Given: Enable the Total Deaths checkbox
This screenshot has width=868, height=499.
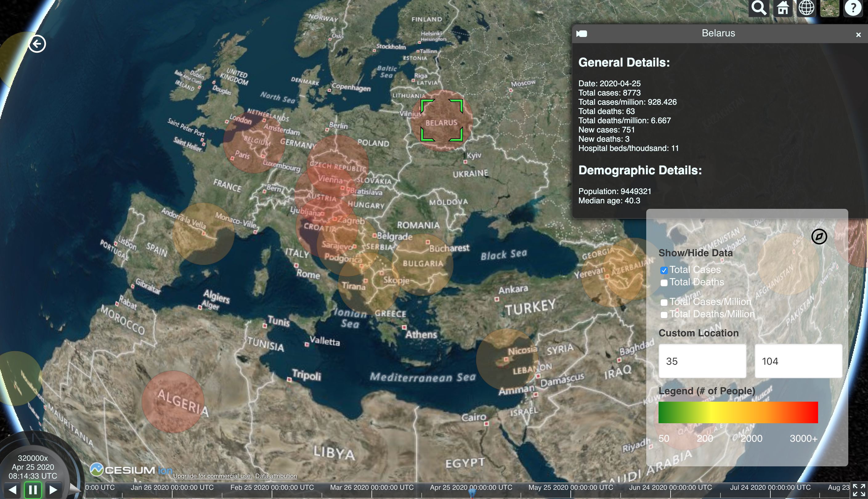Looking at the screenshot, I should (x=664, y=283).
